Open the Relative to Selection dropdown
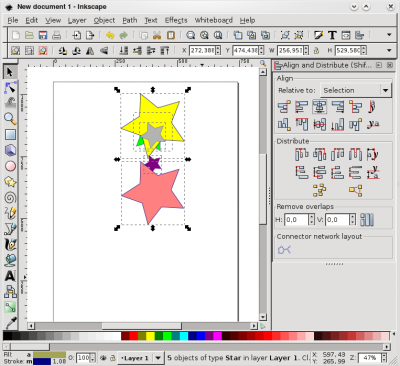 355,90
